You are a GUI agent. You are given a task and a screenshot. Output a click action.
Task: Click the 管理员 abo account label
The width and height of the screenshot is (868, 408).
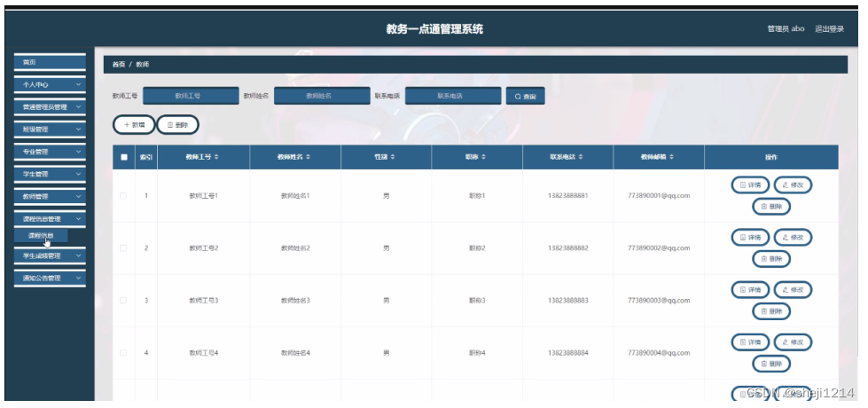pyautogui.click(x=786, y=28)
